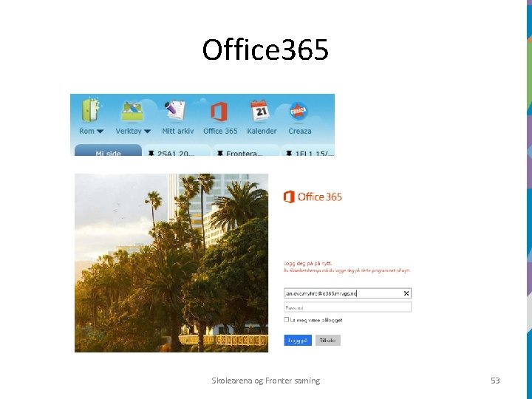Focus the password input field
Screen dimensions: 532x399
coord(347,307)
